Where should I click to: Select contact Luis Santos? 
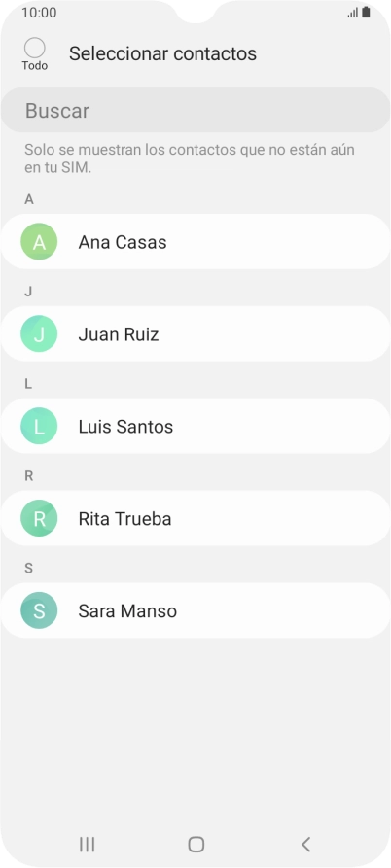pos(195,427)
